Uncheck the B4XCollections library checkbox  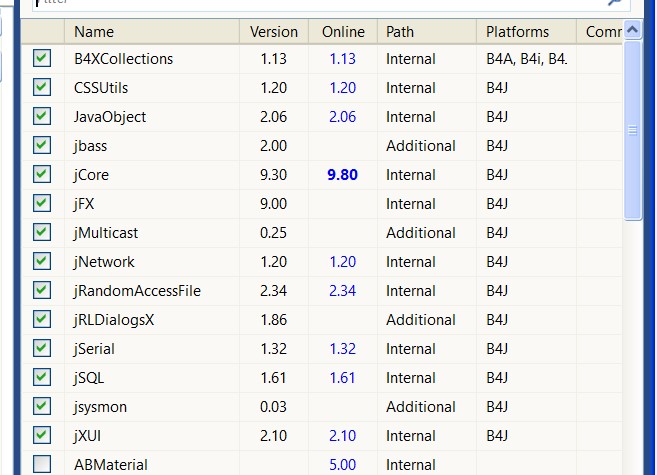coord(42,59)
